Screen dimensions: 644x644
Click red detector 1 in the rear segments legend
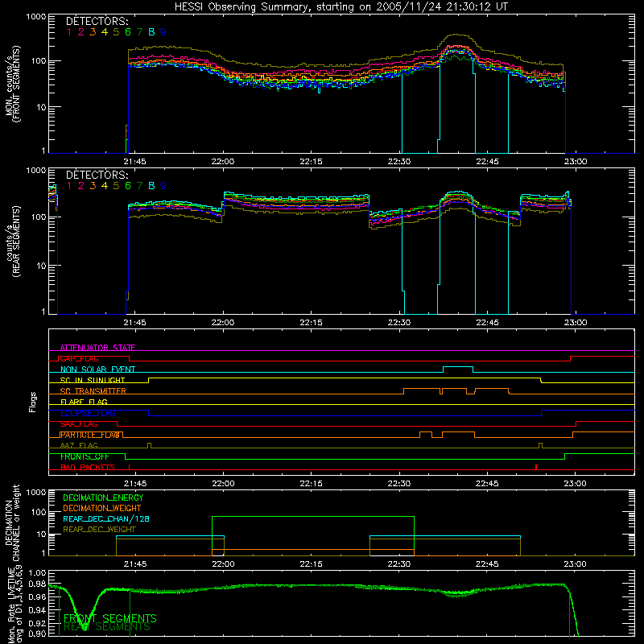coord(69,186)
